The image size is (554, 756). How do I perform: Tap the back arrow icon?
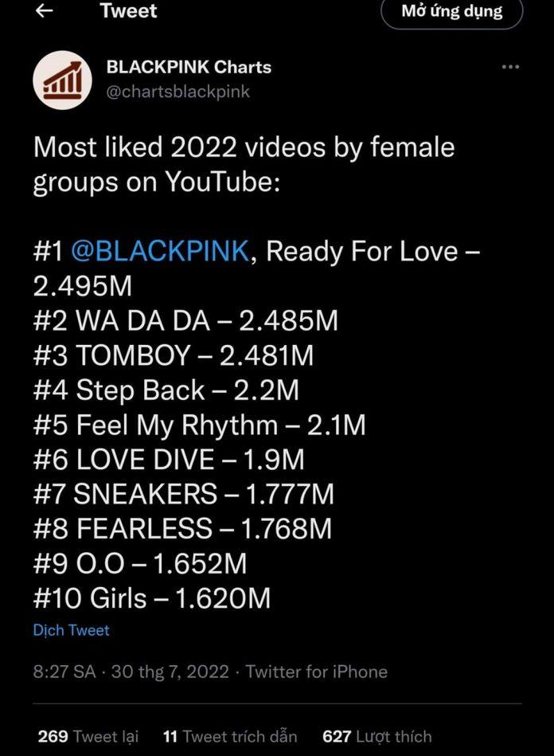pos(45,11)
